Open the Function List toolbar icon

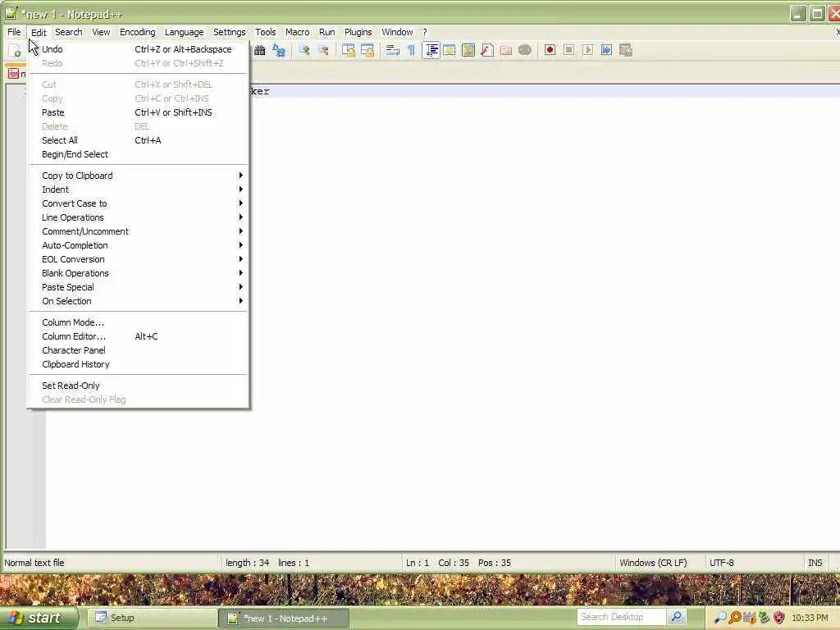(x=487, y=50)
